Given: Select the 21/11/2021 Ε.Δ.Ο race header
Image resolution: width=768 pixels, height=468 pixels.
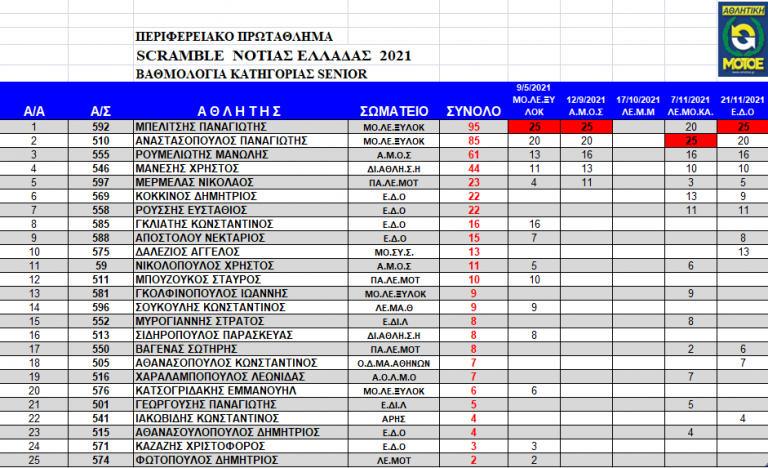Looking at the screenshot, I should coord(742,106).
